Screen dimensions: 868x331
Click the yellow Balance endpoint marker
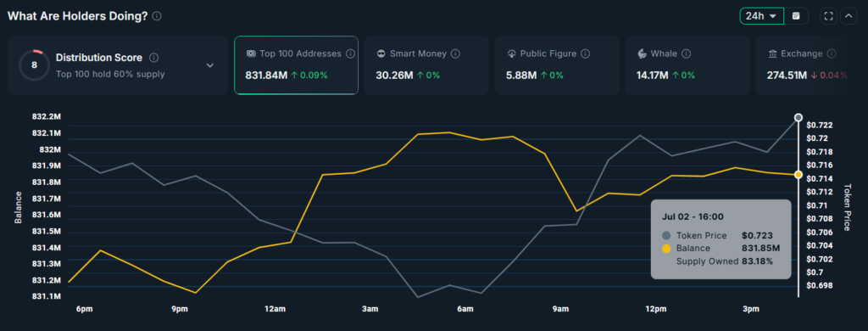[798, 175]
